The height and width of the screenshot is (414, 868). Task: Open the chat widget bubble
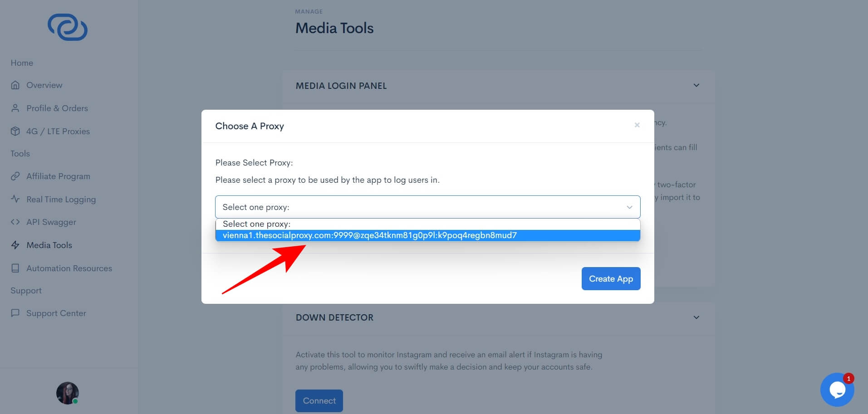tap(837, 390)
